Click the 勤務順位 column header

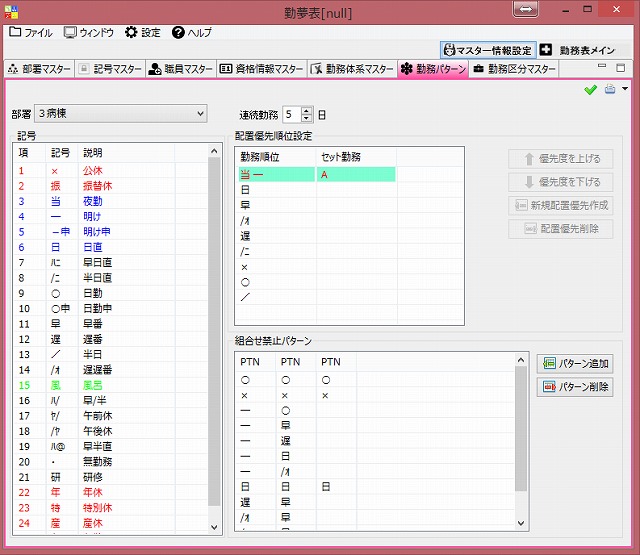pos(276,157)
